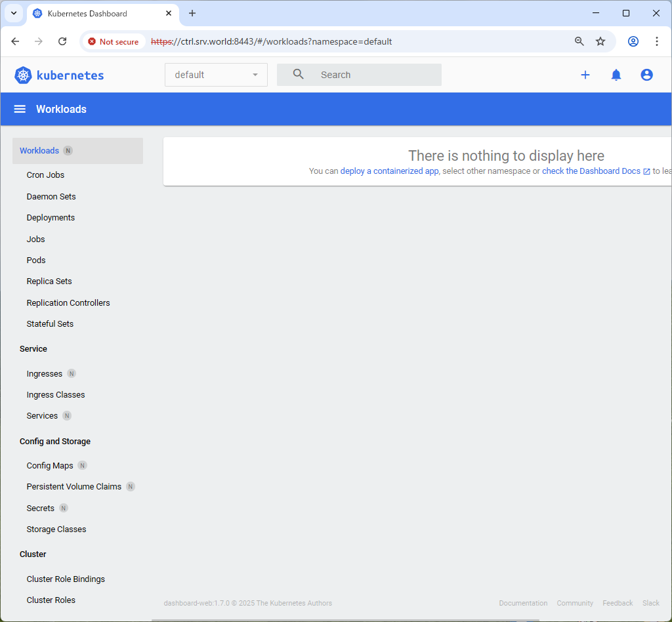This screenshot has width=672, height=622.
Task: Select Pods from the Workloads menu
Action: click(36, 260)
